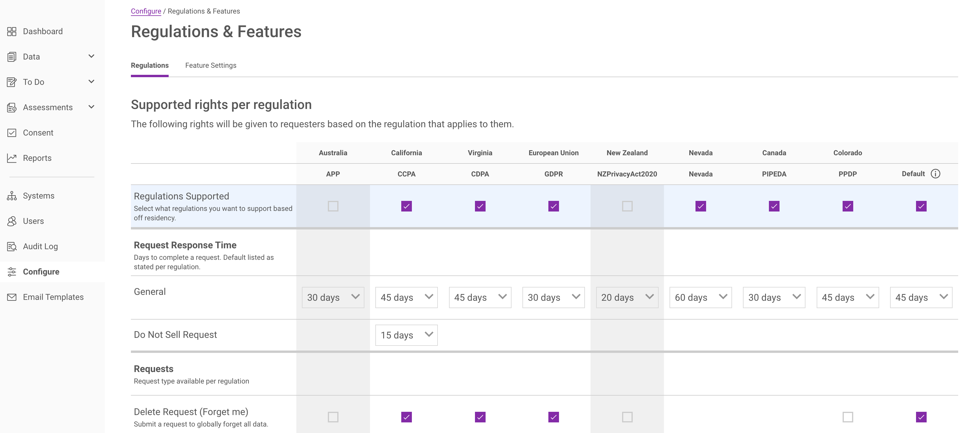
Task: Select the Data section icon
Action: (x=12, y=56)
